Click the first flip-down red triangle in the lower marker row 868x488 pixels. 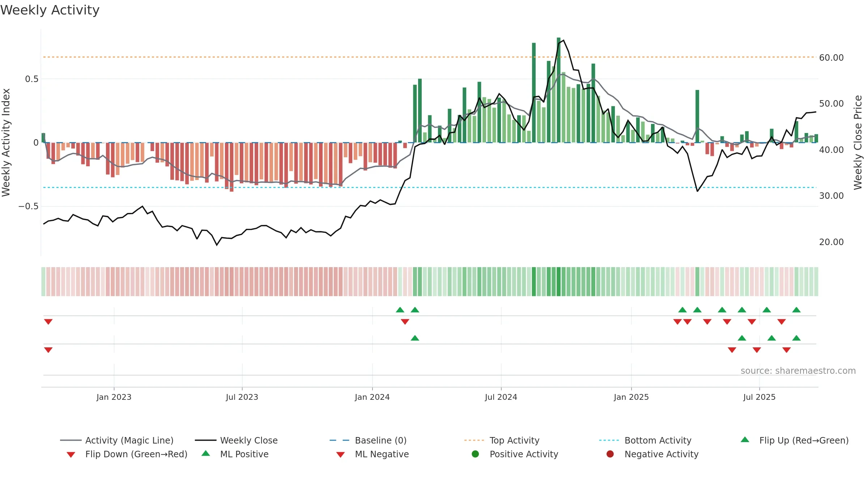(48, 350)
